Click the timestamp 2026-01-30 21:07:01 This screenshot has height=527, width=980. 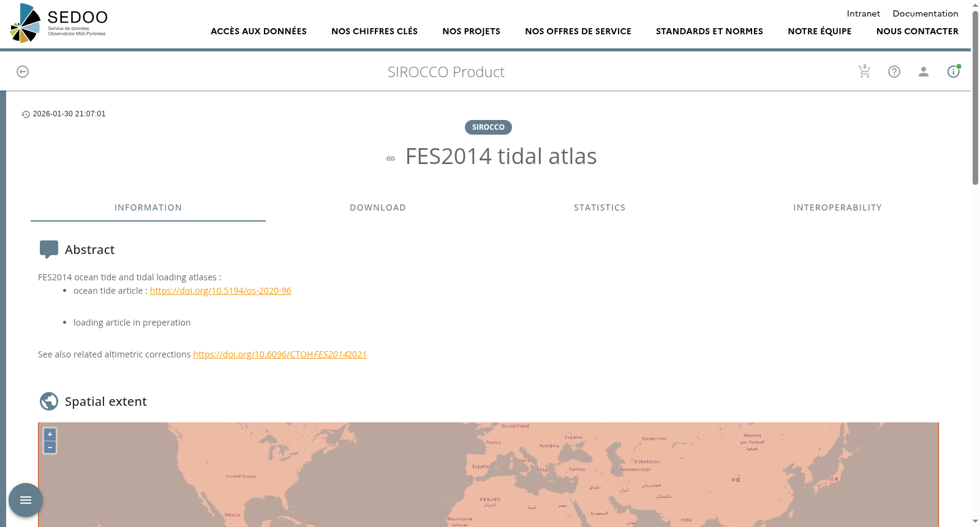pos(69,114)
